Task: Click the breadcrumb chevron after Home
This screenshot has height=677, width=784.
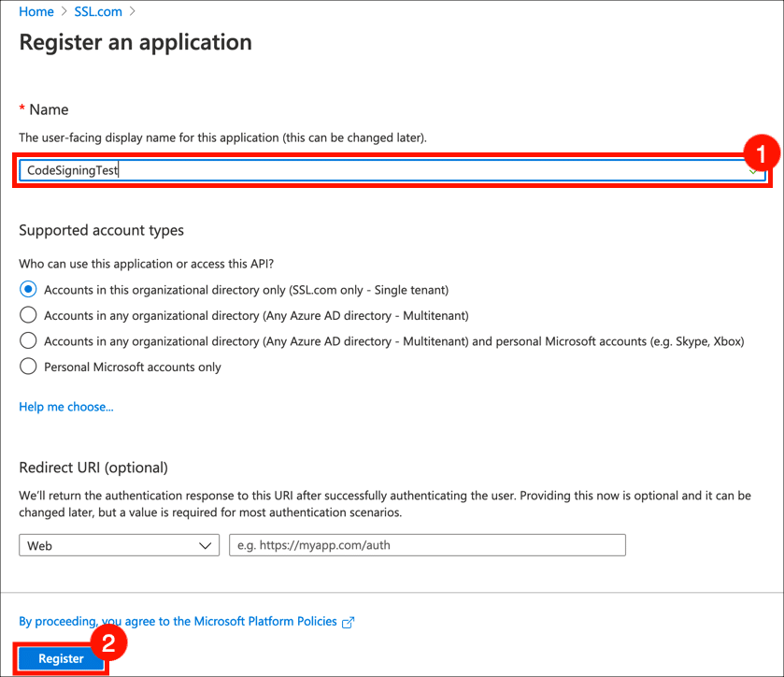Action: (x=63, y=12)
